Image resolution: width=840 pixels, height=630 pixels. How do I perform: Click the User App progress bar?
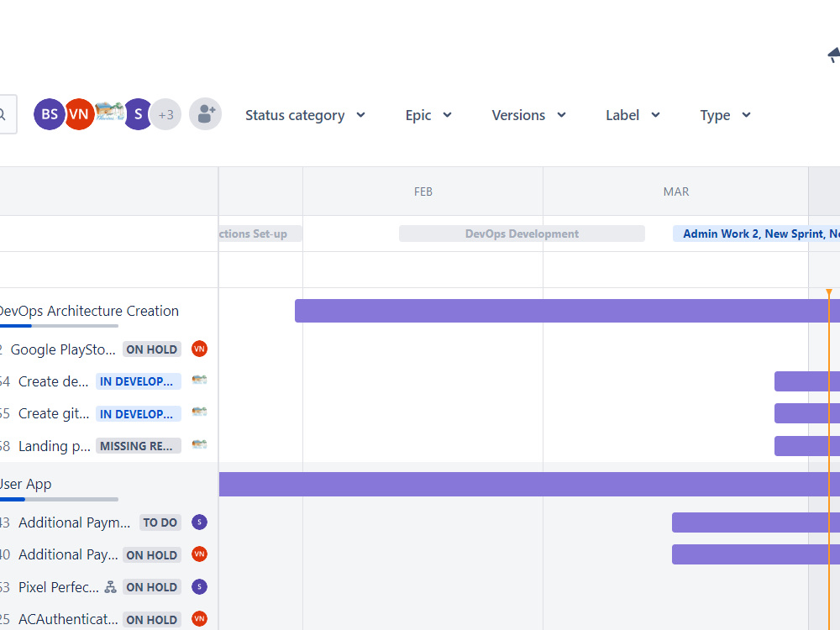[59, 499]
